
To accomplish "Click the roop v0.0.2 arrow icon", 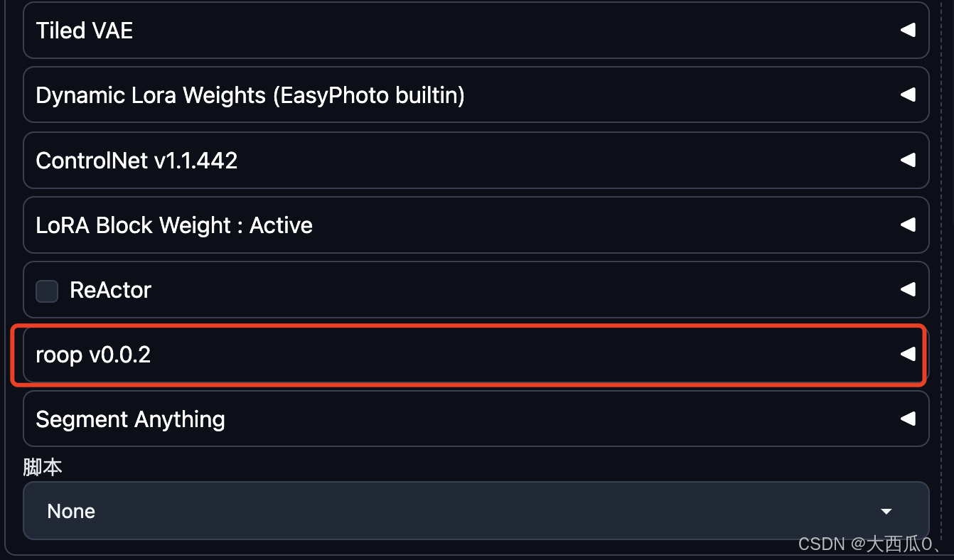I will coord(908,355).
